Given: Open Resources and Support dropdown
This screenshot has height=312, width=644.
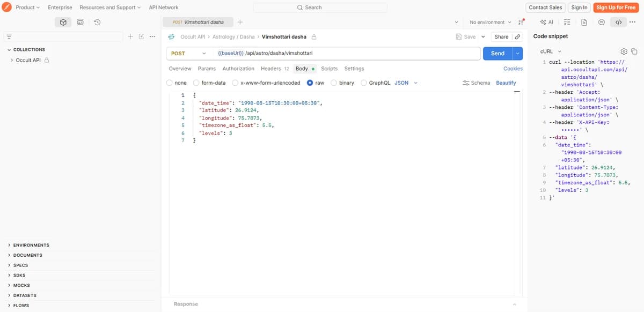Looking at the screenshot, I should pos(110,8).
